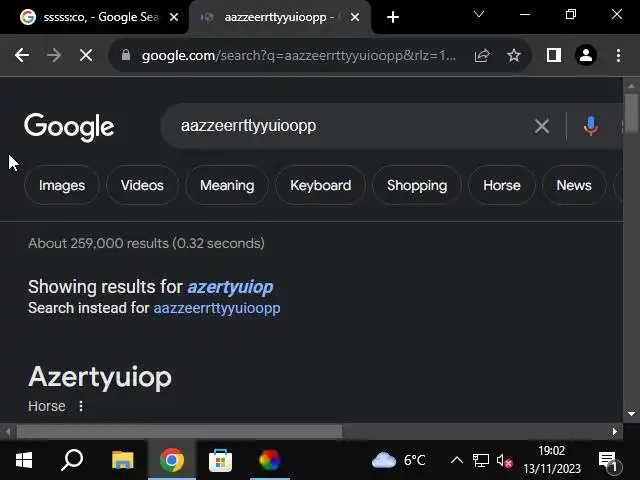The image size is (640, 480).
Task: Select the Horse filter chip
Action: pyautogui.click(x=502, y=185)
